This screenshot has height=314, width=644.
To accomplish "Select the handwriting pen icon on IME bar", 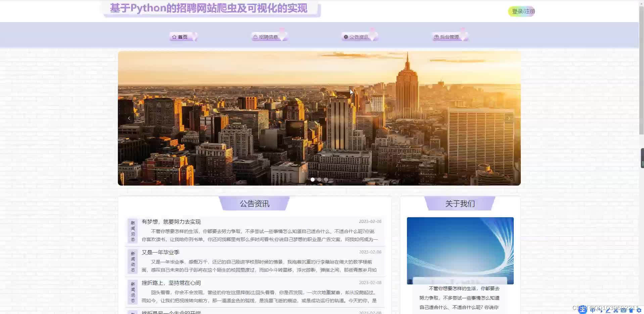I will tap(608, 310).
